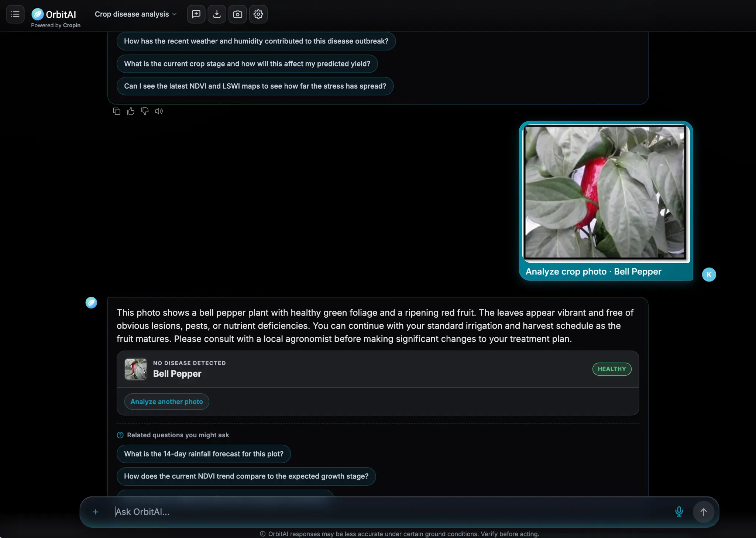Click the Analyze another photo button
The height and width of the screenshot is (538, 756).
point(166,401)
